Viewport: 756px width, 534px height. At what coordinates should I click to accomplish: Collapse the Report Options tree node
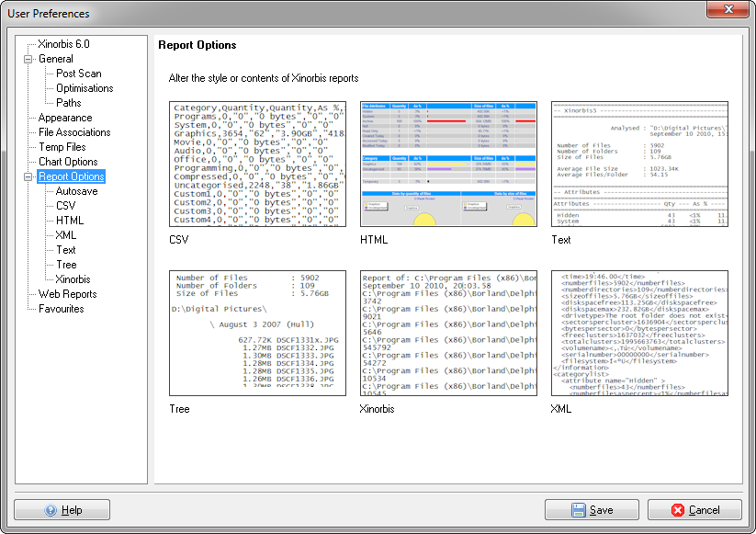(28, 176)
